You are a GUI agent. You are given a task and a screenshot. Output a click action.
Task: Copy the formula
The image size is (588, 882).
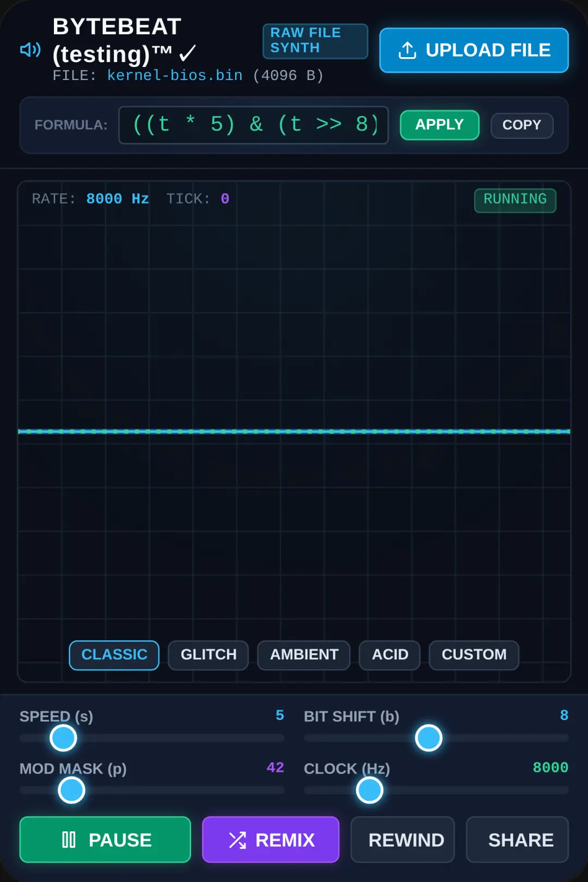click(x=522, y=125)
